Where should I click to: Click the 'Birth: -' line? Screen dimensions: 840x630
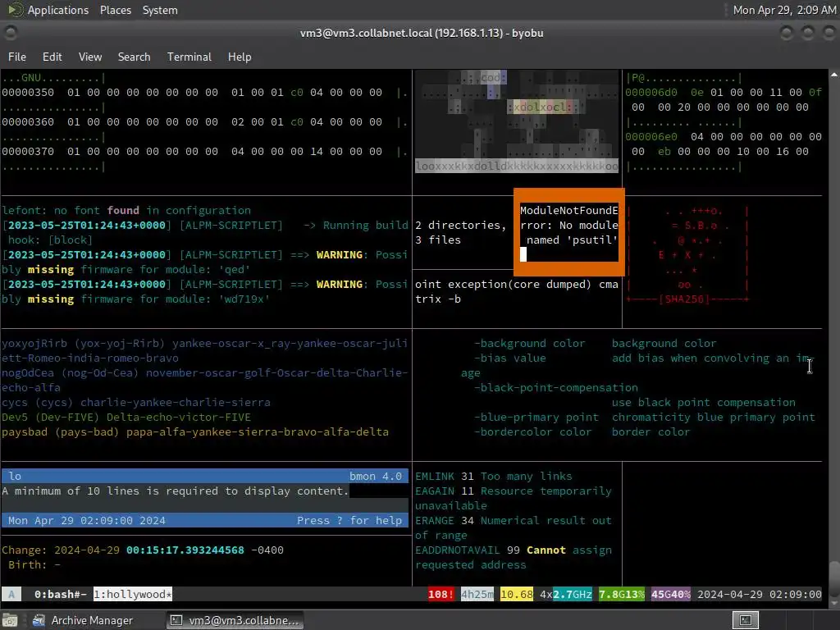[34, 564]
